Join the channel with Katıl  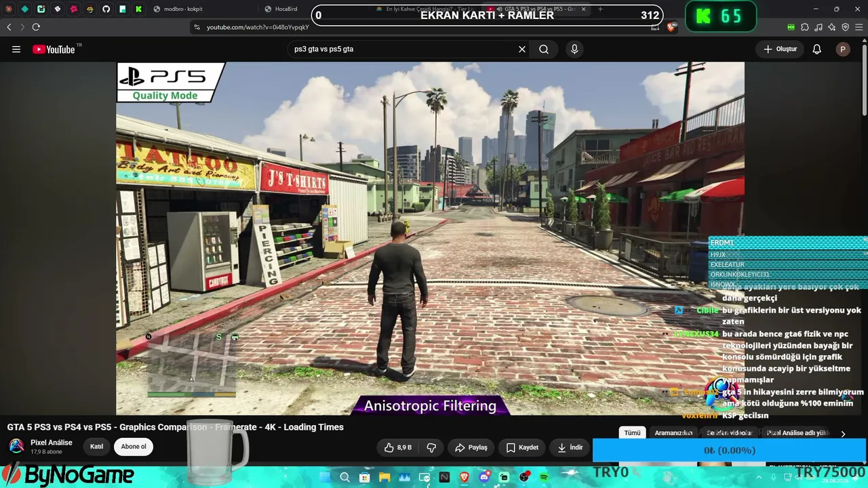(x=97, y=447)
